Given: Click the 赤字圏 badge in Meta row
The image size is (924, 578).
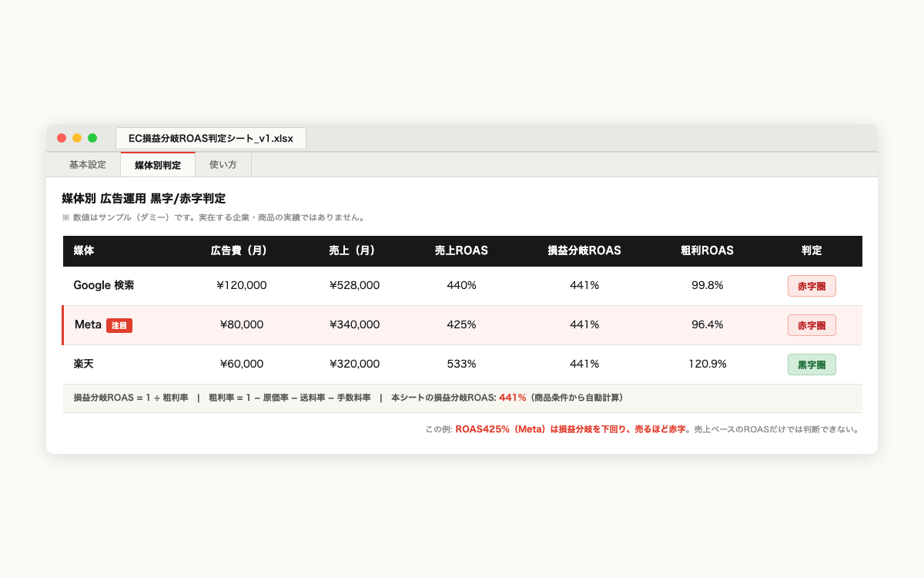Looking at the screenshot, I should click(x=812, y=325).
